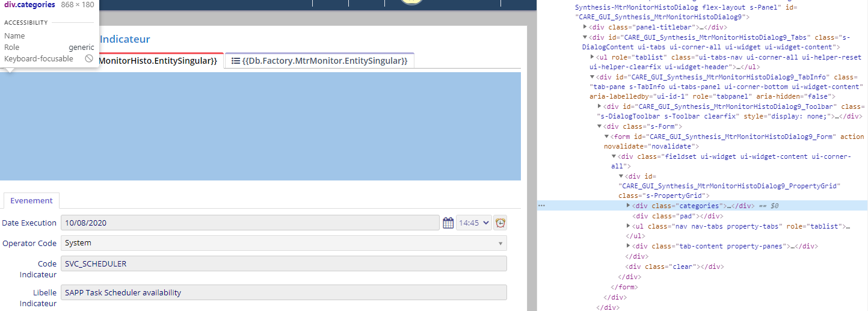Viewport: 868px width, 311px height.
Task: Click the Date Execution field 10/08/2020
Action: [250, 223]
